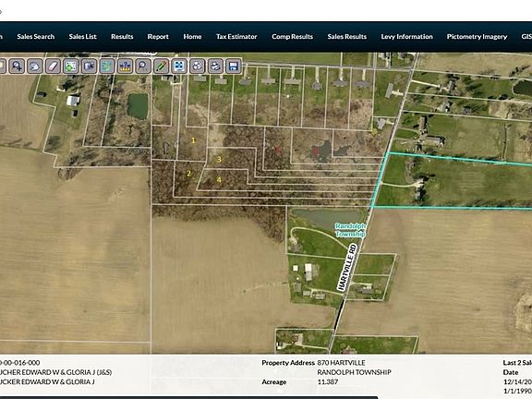
Task: Select the pencil draw tool
Action: (x=161, y=66)
